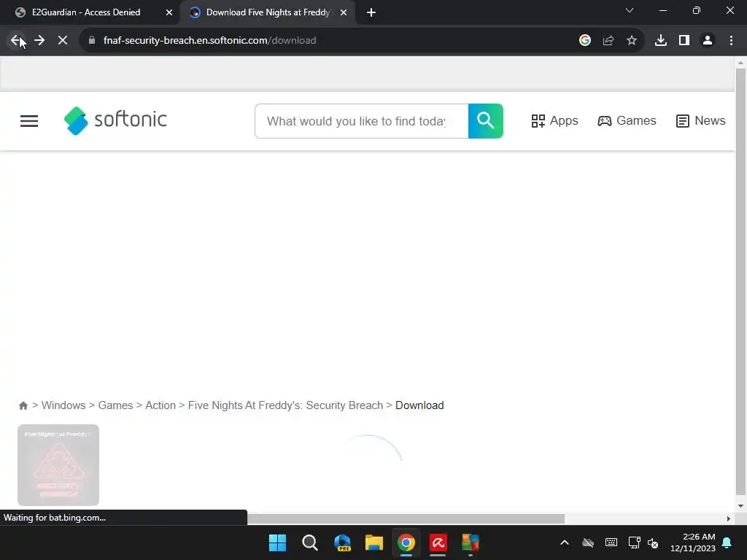The height and width of the screenshot is (560, 747).
Task: Click Action breadcrumb link
Action: tap(160, 405)
